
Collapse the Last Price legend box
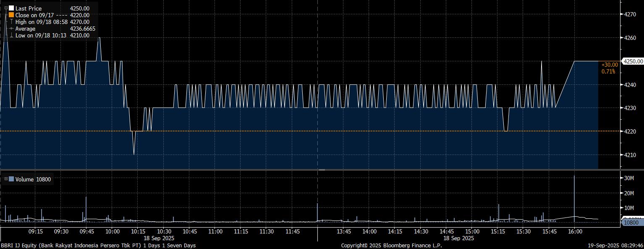tap(6, 8)
